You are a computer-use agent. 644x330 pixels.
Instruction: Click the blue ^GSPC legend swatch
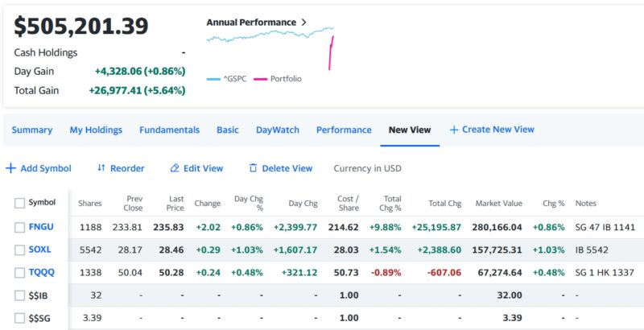[x=213, y=79]
